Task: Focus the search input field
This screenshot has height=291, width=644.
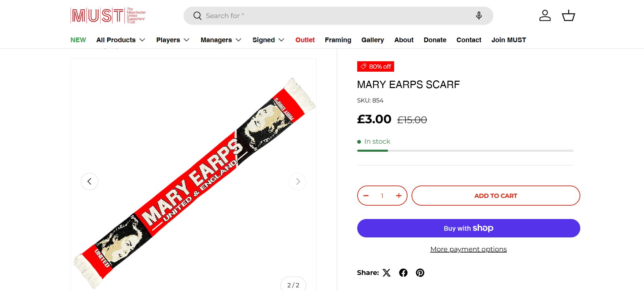Action: pos(335,16)
